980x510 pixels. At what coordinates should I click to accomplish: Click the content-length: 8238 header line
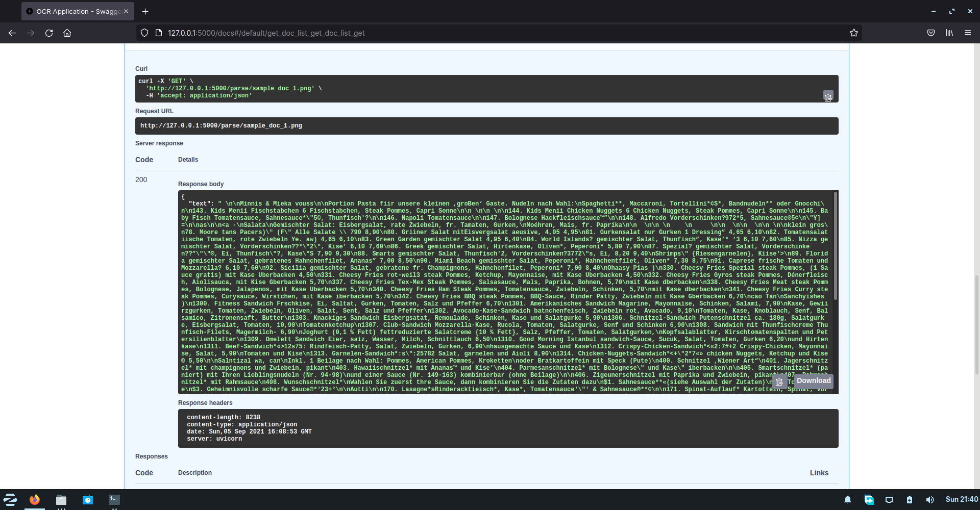pos(224,417)
